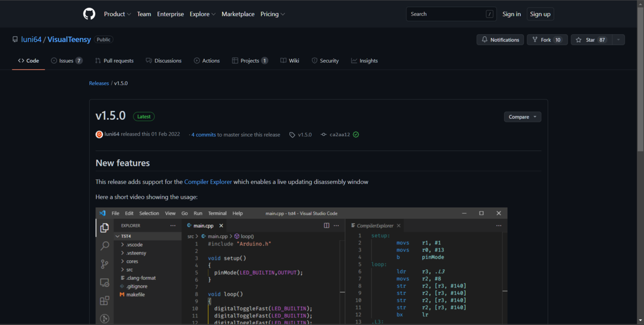Click the split editor icon
Viewport: 644px width, 325px height.
[x=326, y=226]
